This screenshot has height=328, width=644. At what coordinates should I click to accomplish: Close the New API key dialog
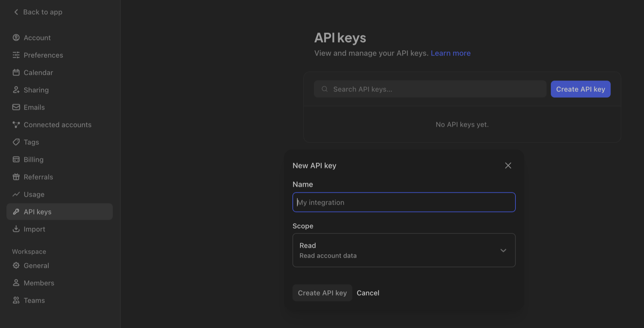coord(508,166)
